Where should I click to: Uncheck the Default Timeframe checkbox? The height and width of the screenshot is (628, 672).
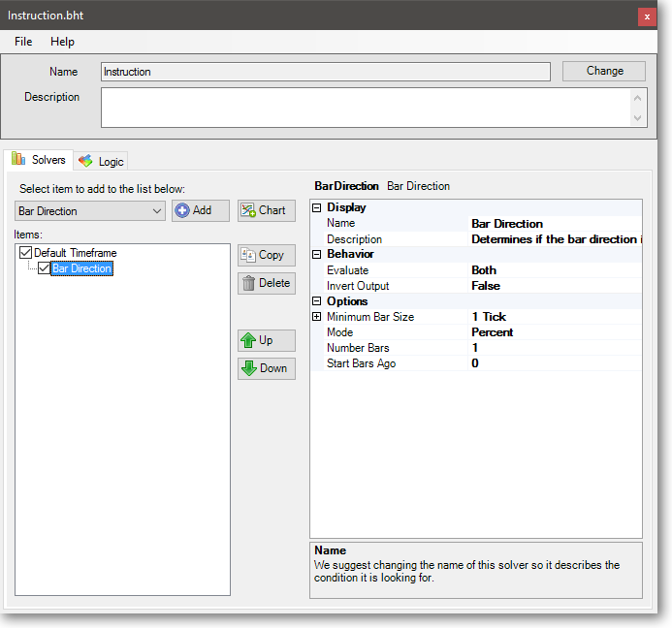point(25,253)
